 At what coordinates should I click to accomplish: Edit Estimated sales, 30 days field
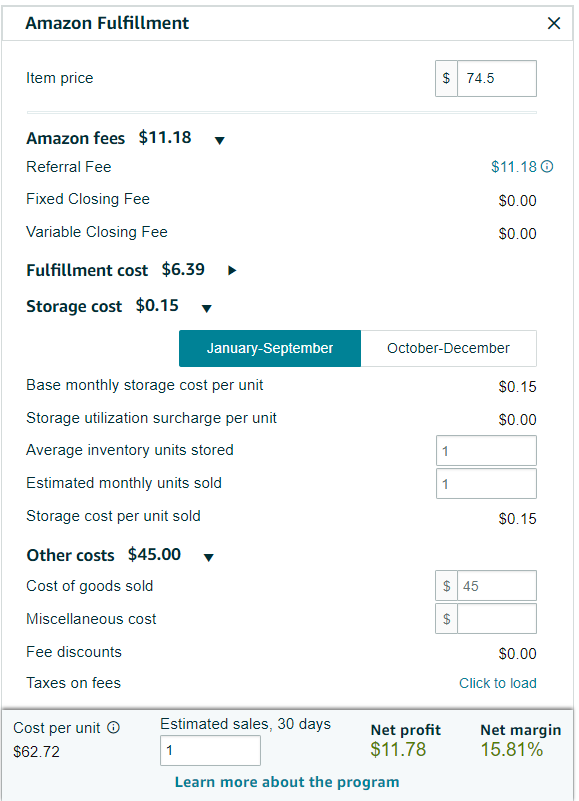[211, 750]
